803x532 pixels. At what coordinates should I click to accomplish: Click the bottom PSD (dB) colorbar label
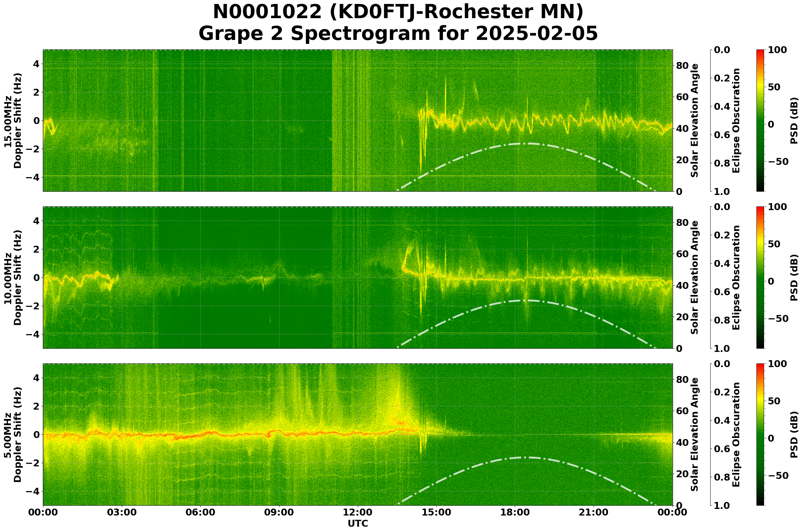(793, 434)
